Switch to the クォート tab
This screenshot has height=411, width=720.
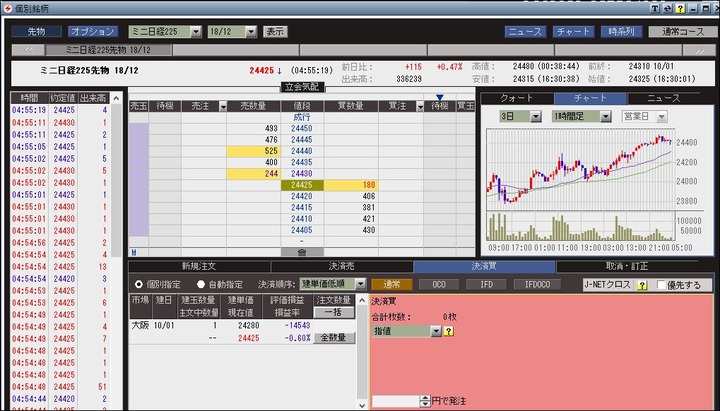[517, 98]
